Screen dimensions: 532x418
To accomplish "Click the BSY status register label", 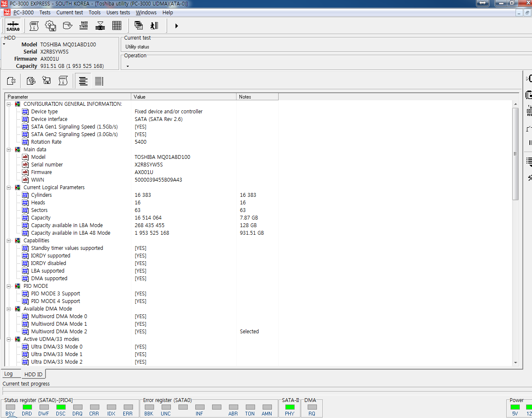I will [10, 414].
